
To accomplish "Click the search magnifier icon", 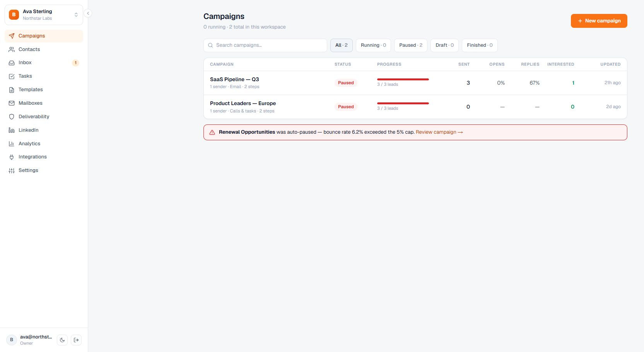I will coord(211,45).
